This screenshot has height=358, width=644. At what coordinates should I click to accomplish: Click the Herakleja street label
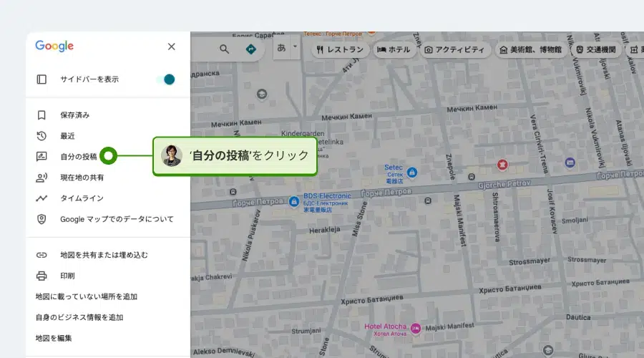(x=324, y=230)
